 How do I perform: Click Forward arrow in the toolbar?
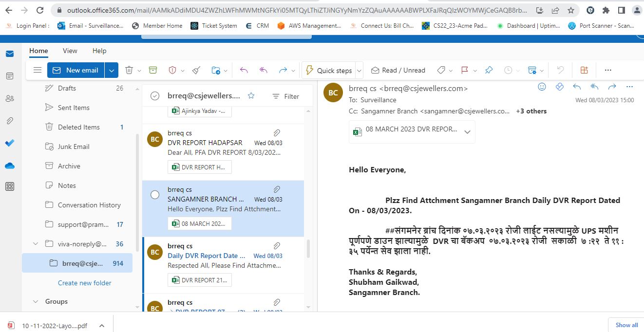pyautogui.click(x=283, y=70)
